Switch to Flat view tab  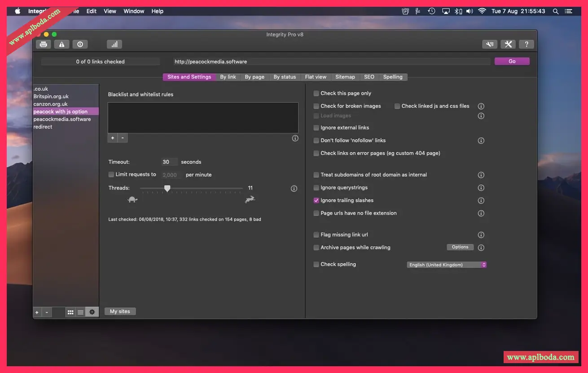316,77
